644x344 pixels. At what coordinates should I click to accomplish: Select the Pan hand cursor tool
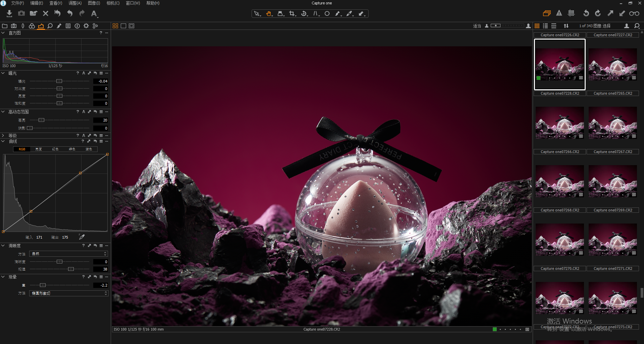pos(269,14)
